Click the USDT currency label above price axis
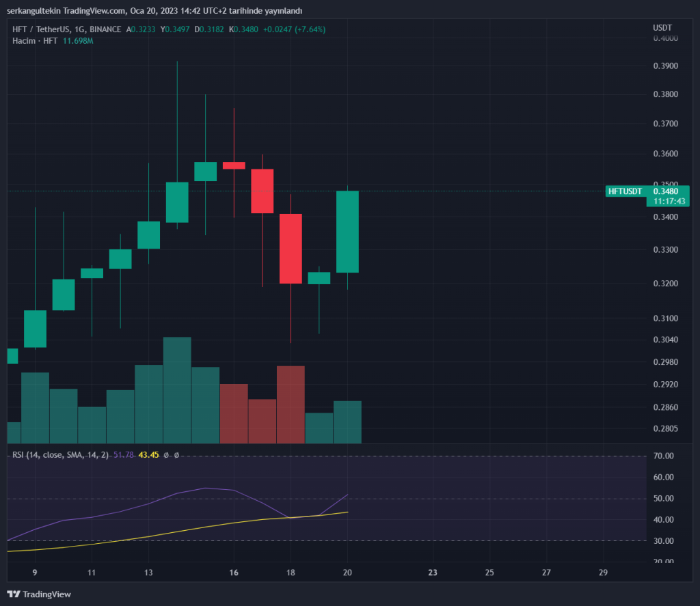This screenshot has width=700, height=606. click(x=662, y=27)
